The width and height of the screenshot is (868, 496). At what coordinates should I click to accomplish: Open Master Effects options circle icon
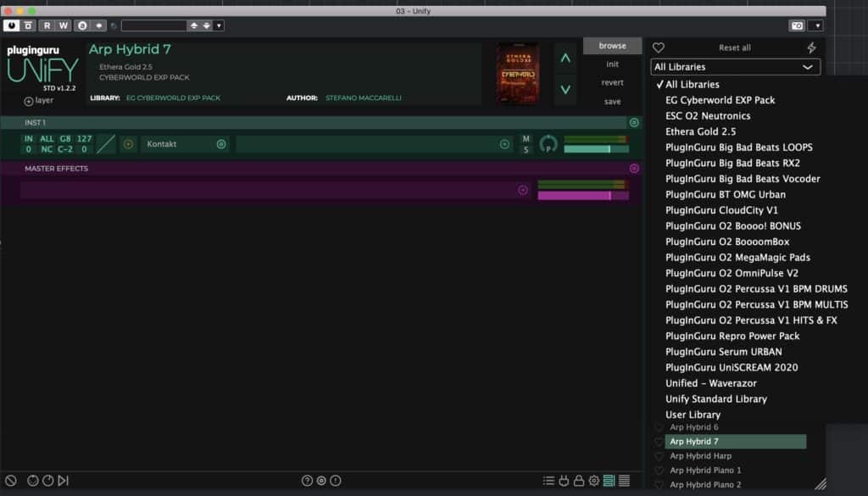coord(634,168)
